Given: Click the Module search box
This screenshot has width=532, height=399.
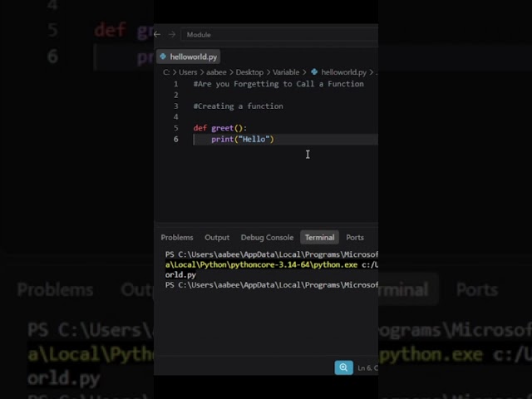Looking at the screenshot, I should 279,35.
